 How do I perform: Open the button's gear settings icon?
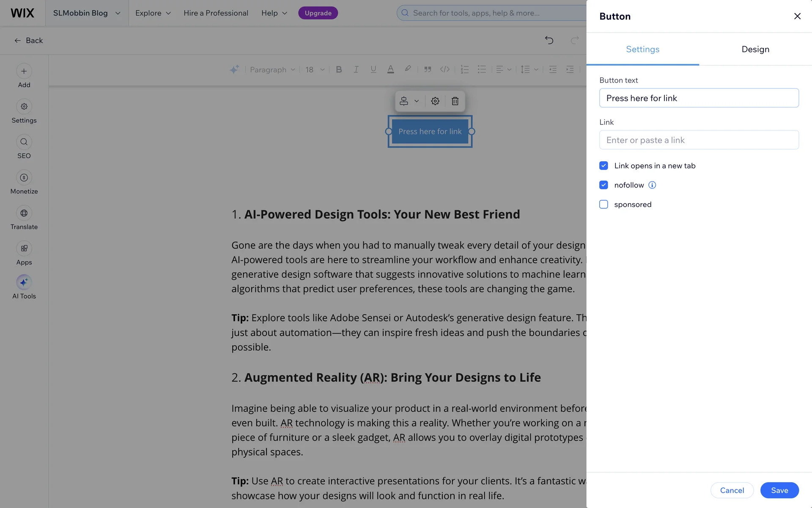coord(435,101)
